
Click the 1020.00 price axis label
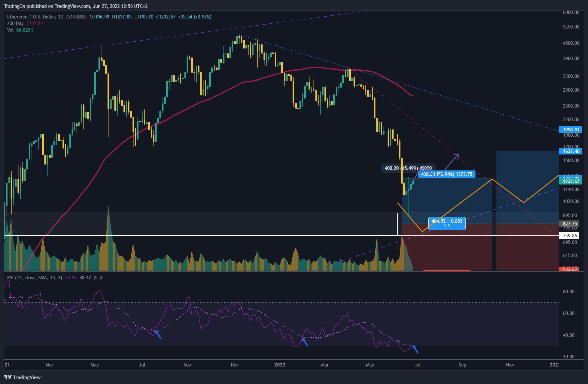[571, 201]
